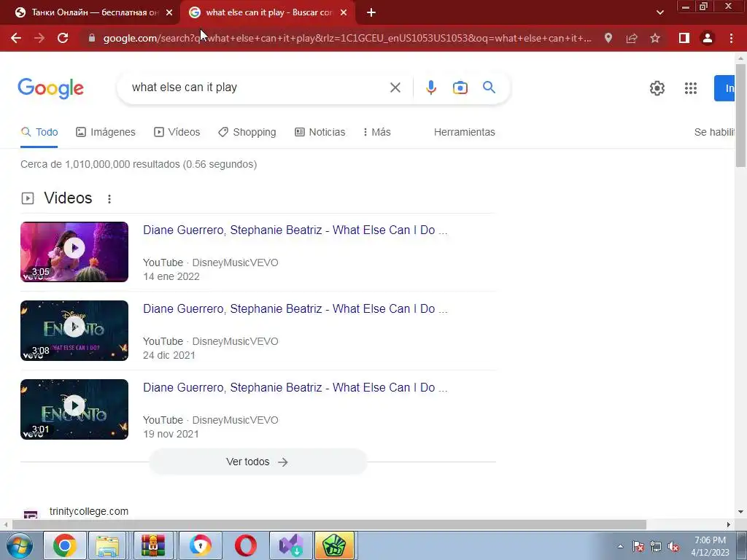Play the 3:08 Encanto video thumbnail
Viewport: 747px width, 560px height.
tap(74, 330)
